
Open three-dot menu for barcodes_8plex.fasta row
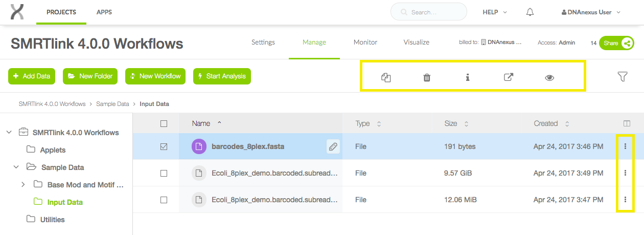tap(626, 146)
